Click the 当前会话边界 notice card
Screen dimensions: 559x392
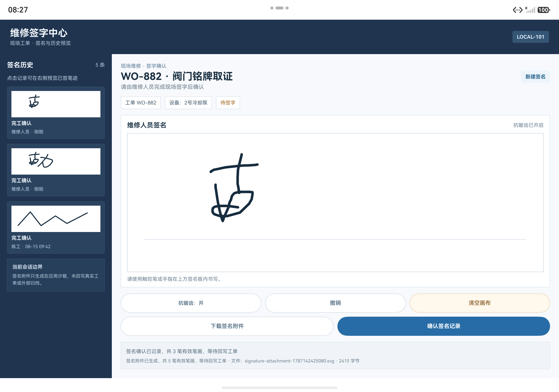pyautogui.click(x=56, y=275)
